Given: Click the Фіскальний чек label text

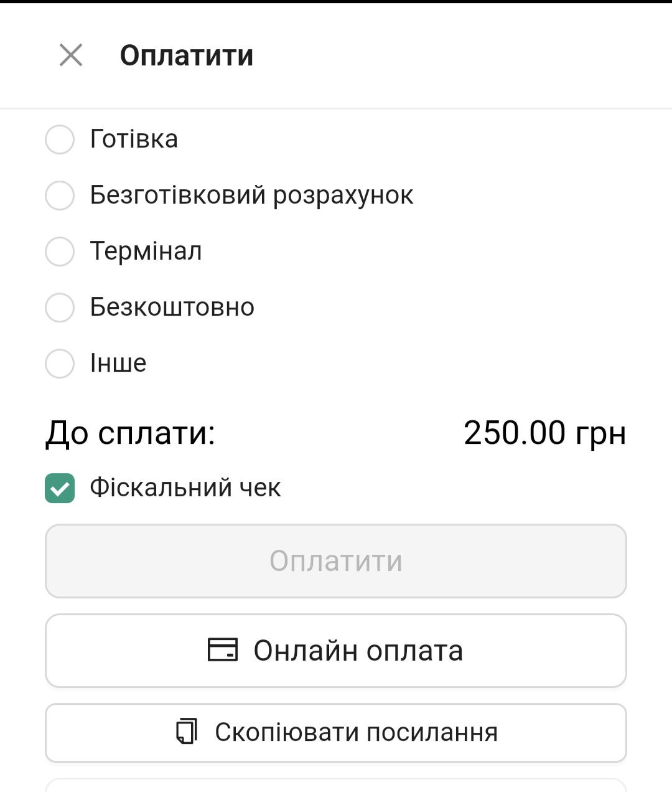Looking at the screenshot, I should [185, 488].
